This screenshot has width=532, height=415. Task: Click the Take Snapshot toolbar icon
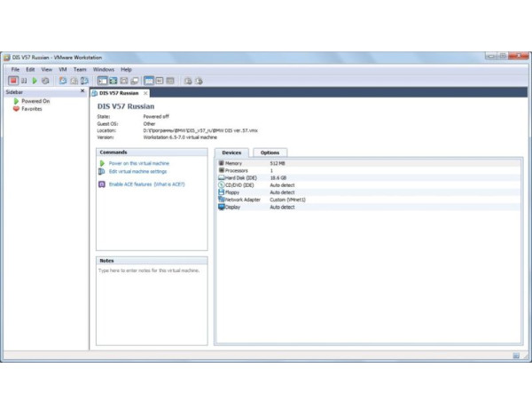[x=63, y=81]
